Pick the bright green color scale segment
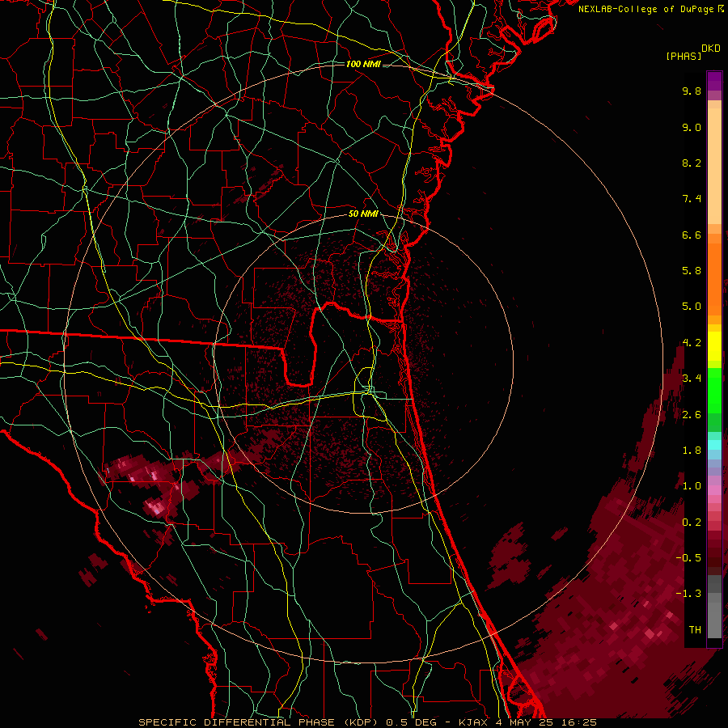The width and height of the screenshot is (728, 728). pyautogui.click(x=714, y=391)
